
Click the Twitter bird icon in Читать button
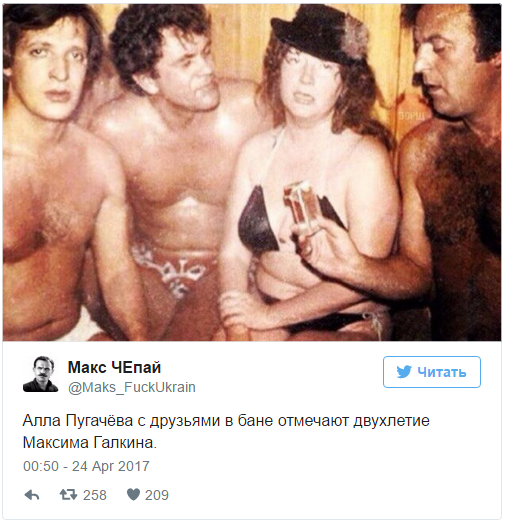404,372
